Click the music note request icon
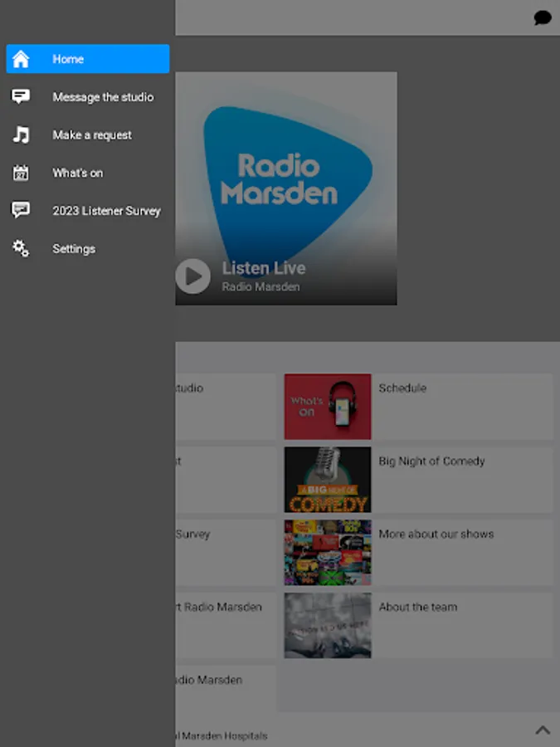Screen dimensions: 560x747 tap(21, 134)
